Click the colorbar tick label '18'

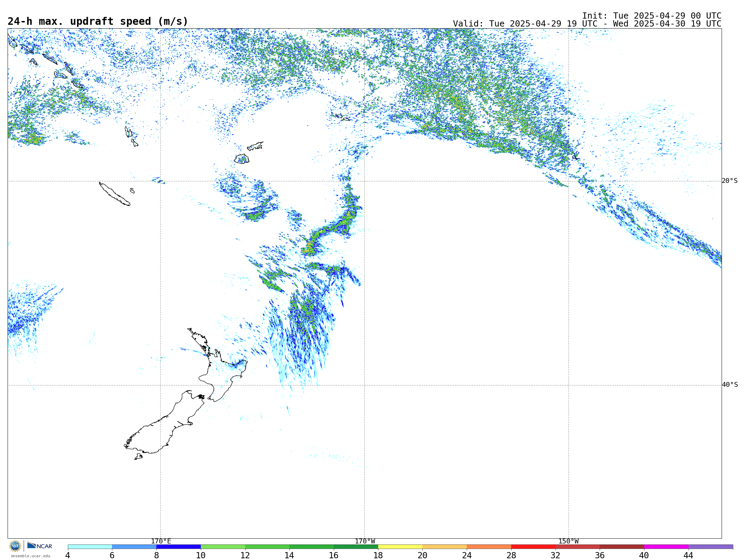378,555
